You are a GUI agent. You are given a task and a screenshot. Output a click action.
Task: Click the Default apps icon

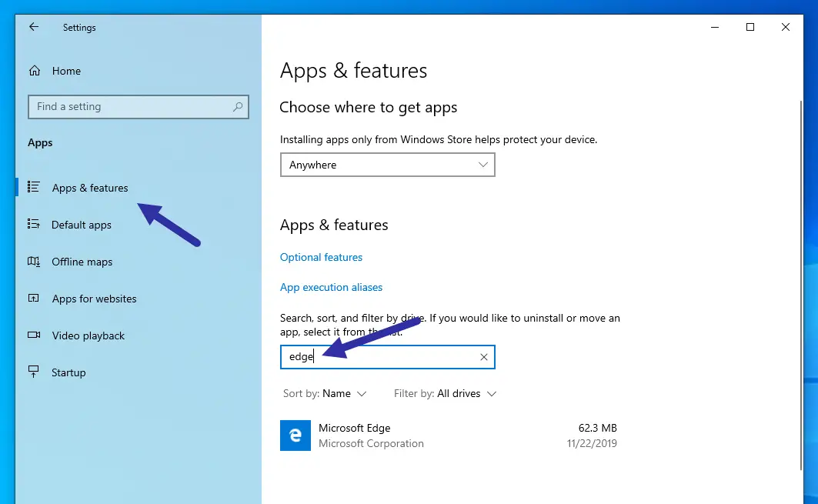coord(35,225)
